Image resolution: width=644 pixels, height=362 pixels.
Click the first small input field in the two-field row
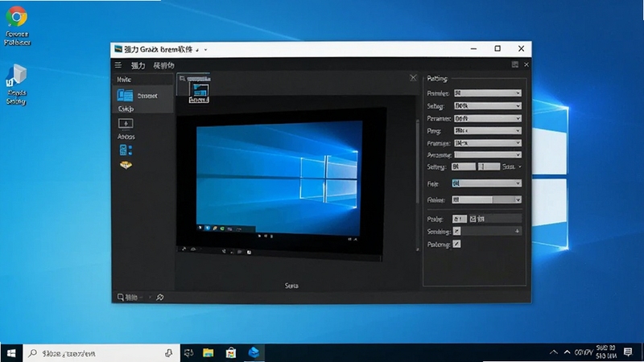(x=464, y=167)
